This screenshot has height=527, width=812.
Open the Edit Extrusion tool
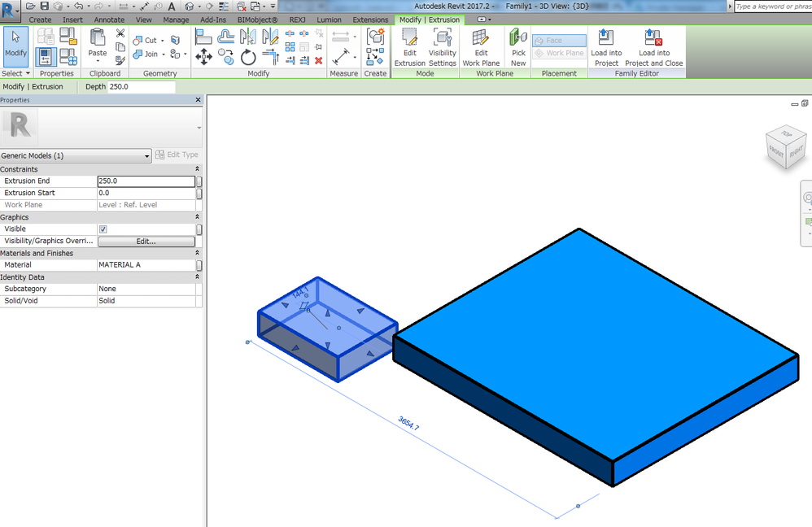click(x=409, y=46)
